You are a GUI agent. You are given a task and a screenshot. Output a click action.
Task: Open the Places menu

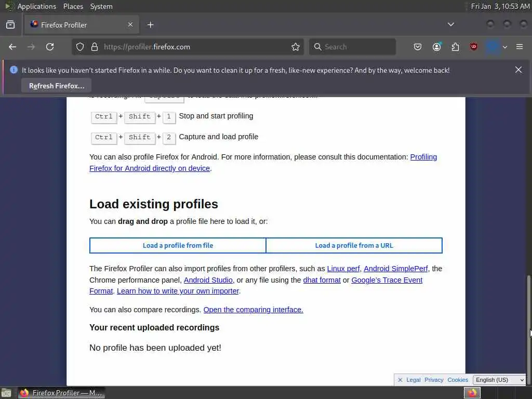73,6
